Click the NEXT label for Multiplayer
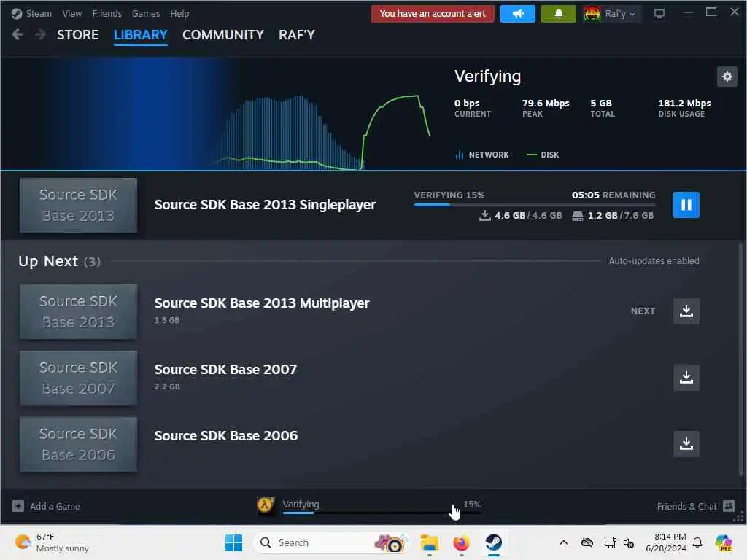The width and height of the screenshot is (747, 560). click(643, 311)
